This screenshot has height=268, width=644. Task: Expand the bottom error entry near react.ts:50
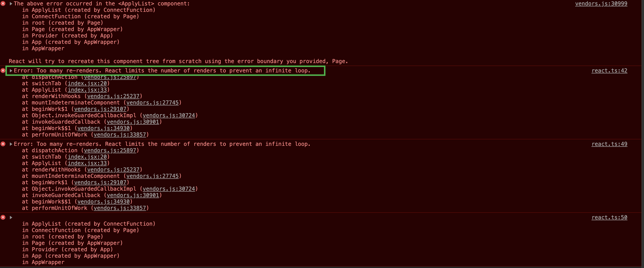point(11,217)
